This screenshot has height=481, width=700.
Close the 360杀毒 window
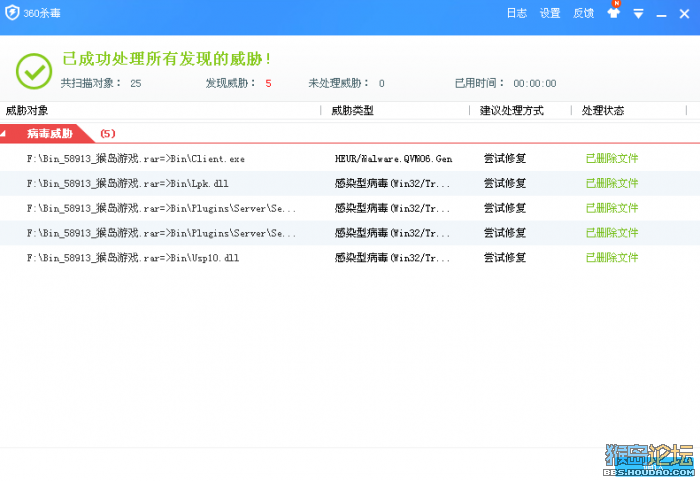684,14
